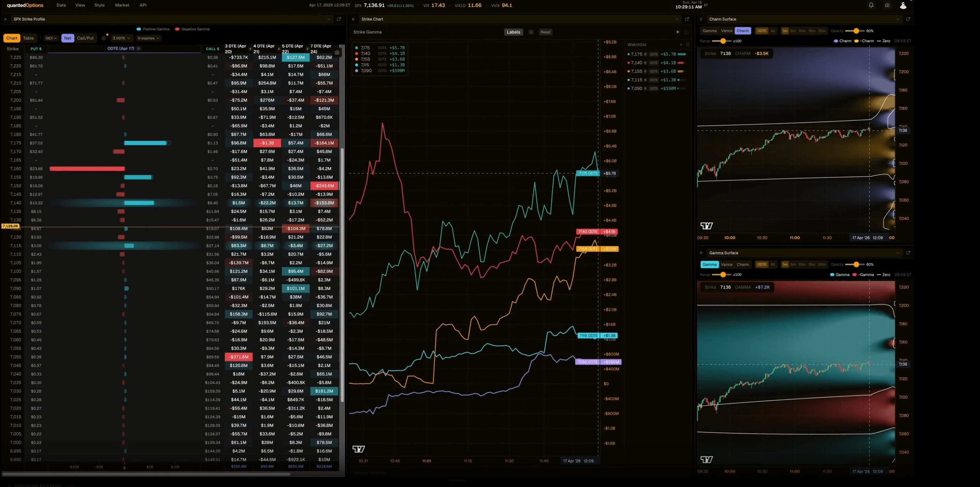Click the Strike Gamma info icon
The width and height of the screenshot is (980, 487).
[686, 32]
